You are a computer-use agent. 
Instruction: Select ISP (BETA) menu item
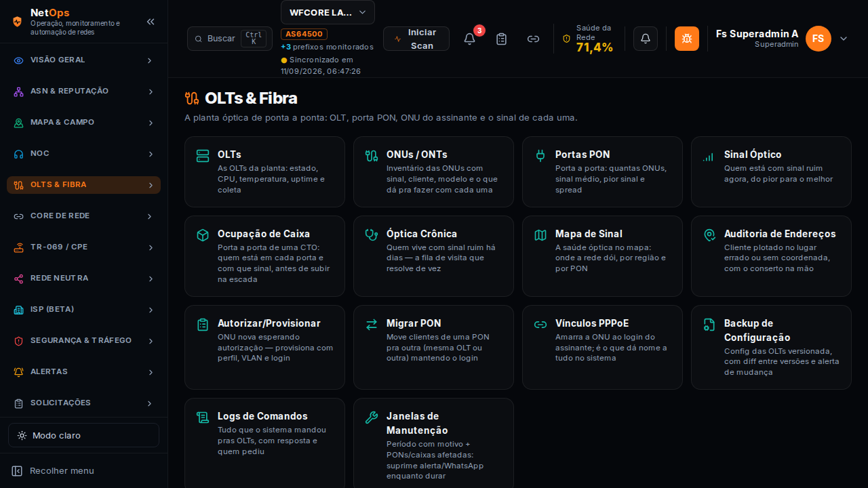(x=83, y=310)
